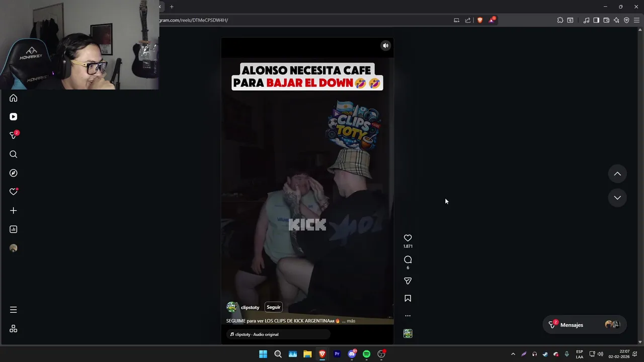Screen dimensions: 644x362
Task: Open the volume control in tray
Action: [x=600, y=354]
